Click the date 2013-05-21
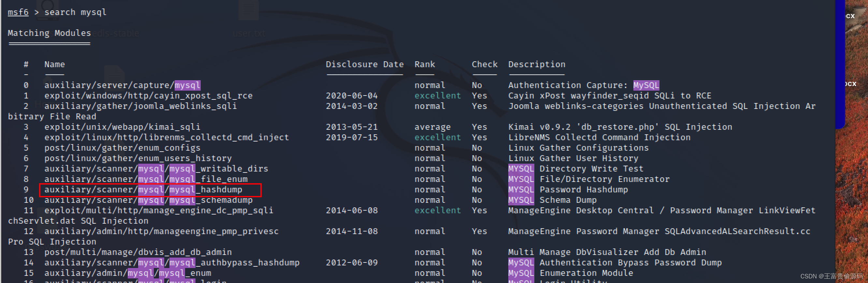 click(352, 127)
